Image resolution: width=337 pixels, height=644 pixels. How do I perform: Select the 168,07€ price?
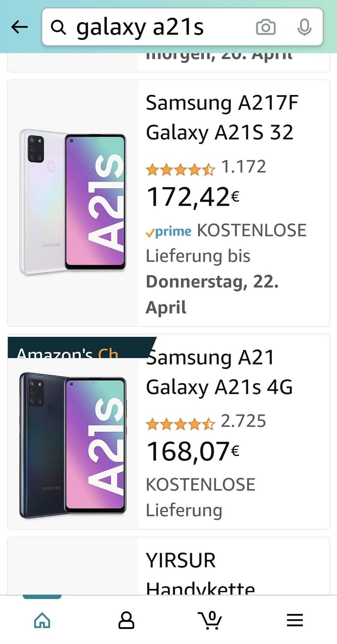tap(193, 451)
